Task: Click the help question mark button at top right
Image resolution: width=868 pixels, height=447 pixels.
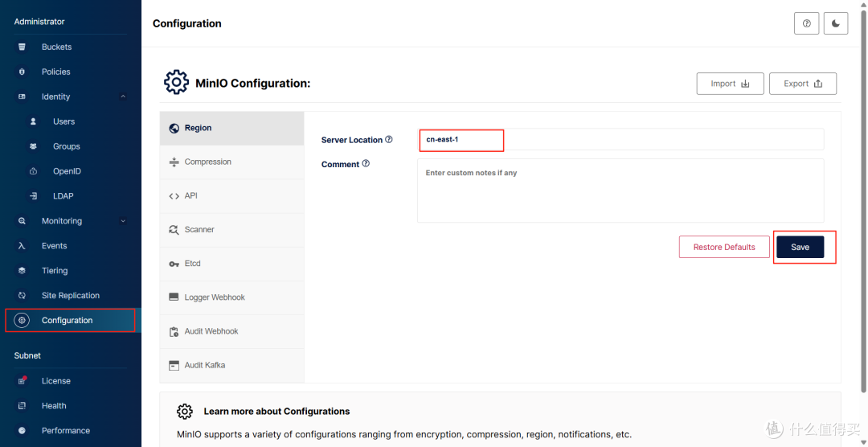Action: 807,24
